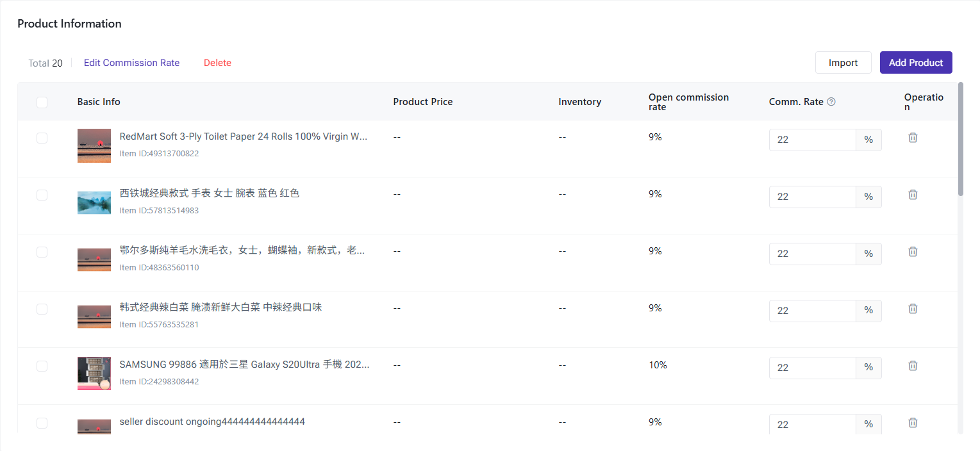
Task: Tick the seller discount ongoing row checkbox
Action: coord(42,423)
